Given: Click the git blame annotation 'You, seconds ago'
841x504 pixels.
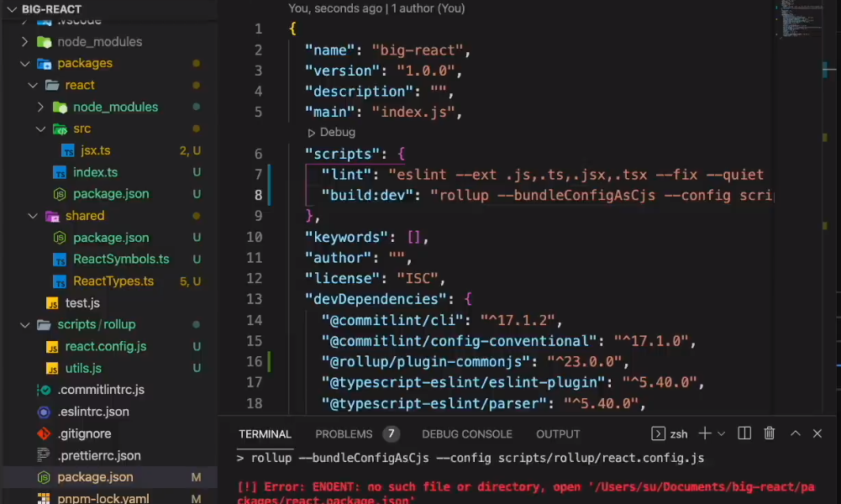Looking at the screenshot, I should click(x=335, y=8).
